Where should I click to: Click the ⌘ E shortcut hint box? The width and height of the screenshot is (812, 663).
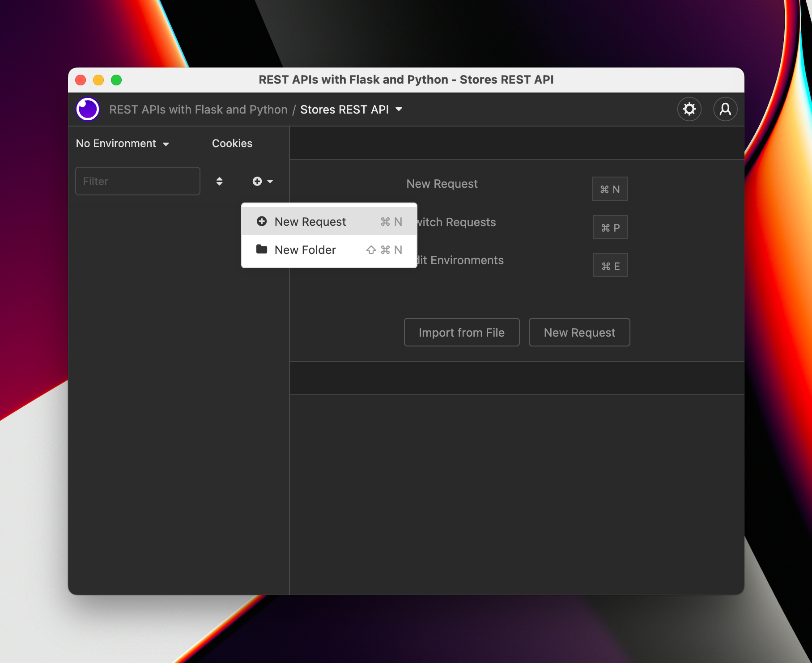[611, 266]
